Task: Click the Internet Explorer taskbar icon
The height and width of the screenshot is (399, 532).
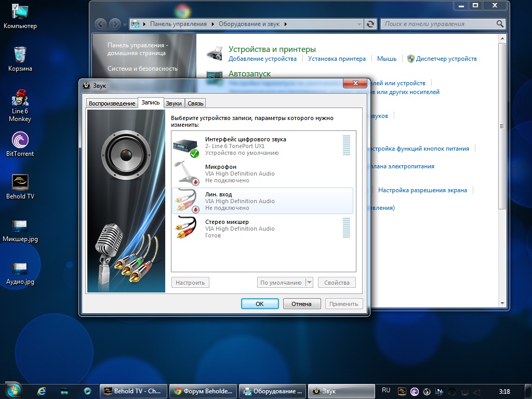Action: pos(42,391)
